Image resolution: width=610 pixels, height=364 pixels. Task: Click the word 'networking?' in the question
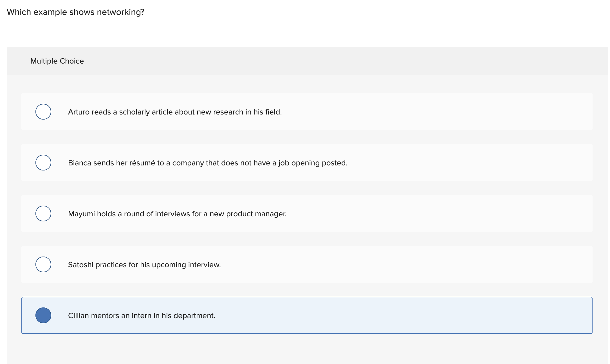click(120, 12)
